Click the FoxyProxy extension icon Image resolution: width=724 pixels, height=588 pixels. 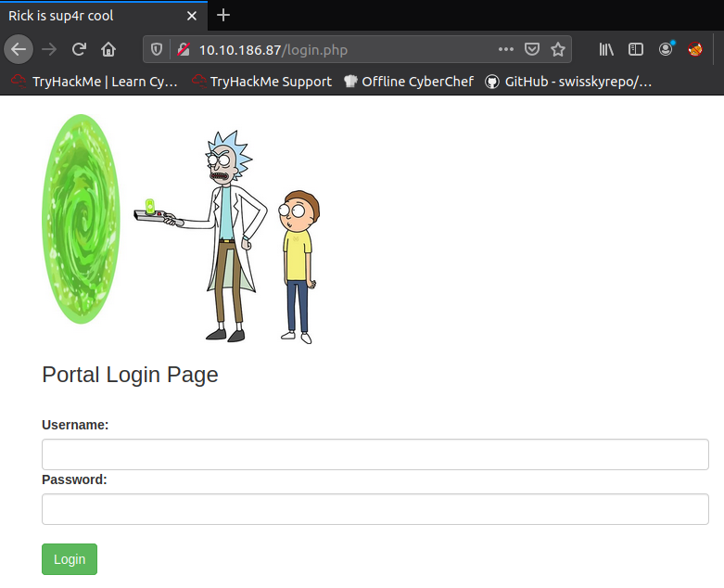(x=695, y=49)
